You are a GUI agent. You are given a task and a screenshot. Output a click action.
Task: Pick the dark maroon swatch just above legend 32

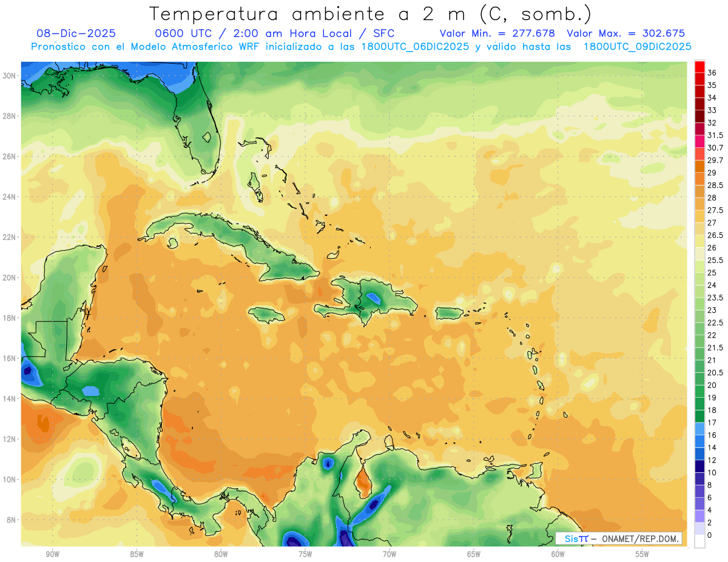point(699,116)
